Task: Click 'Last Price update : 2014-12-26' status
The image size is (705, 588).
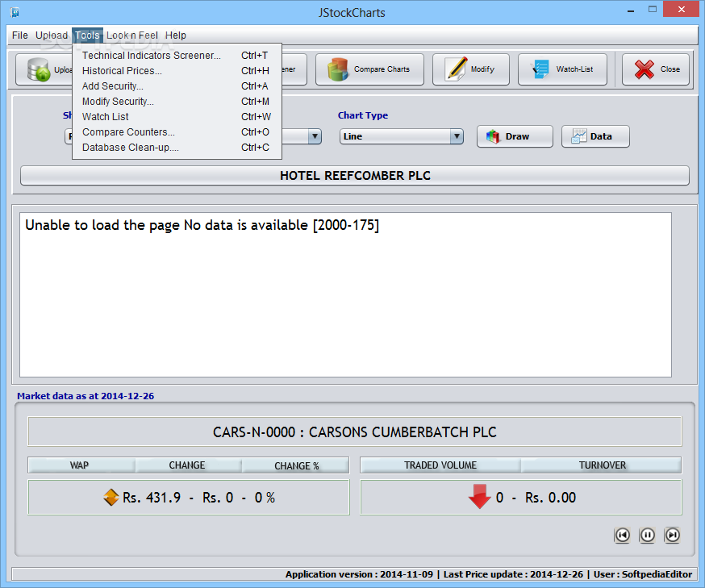Action: pyautogui.click(x=513, y=574)
